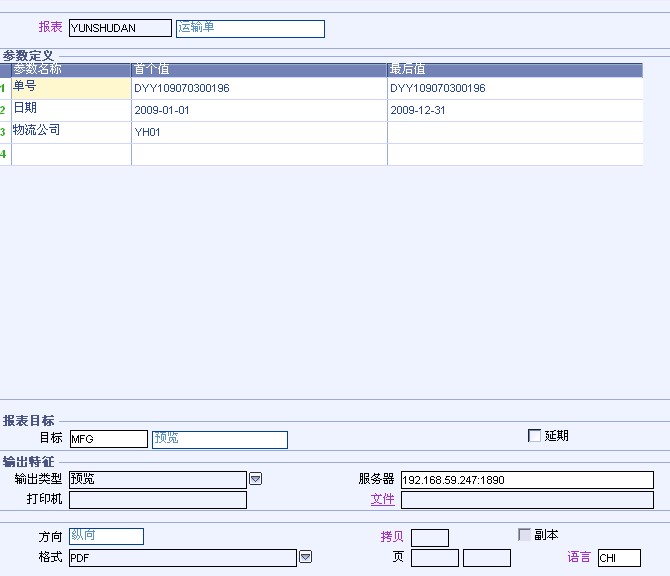This screenshot has height=576, width=670.
Task: Enable the 延期 checkbox
Action: click(x=534, y=436)
